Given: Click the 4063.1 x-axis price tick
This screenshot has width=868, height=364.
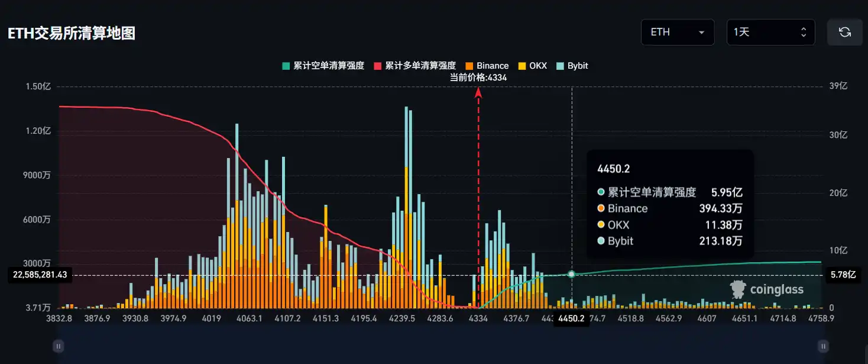Looking at the screenshot, I should click(x=249, y=318).
